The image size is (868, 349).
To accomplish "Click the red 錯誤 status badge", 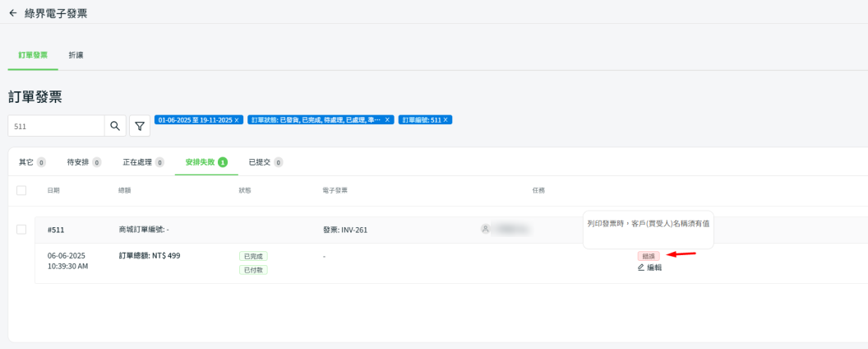I will pos(649,256).
